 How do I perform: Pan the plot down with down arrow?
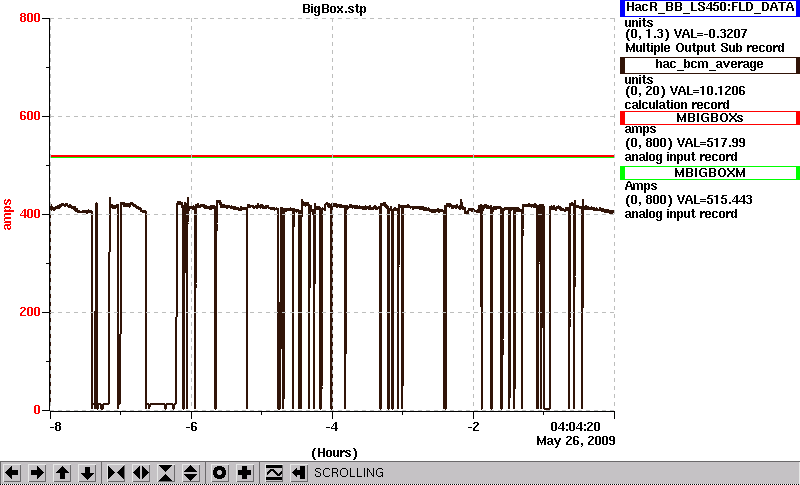point(87,473)
